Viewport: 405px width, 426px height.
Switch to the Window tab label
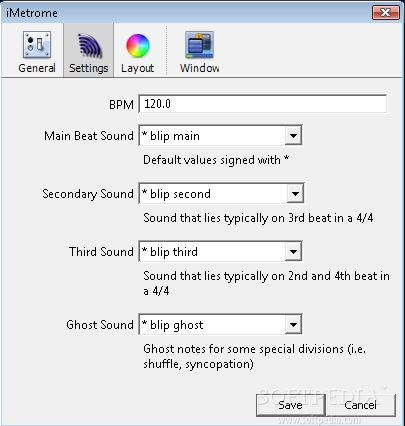pos(200,68)
